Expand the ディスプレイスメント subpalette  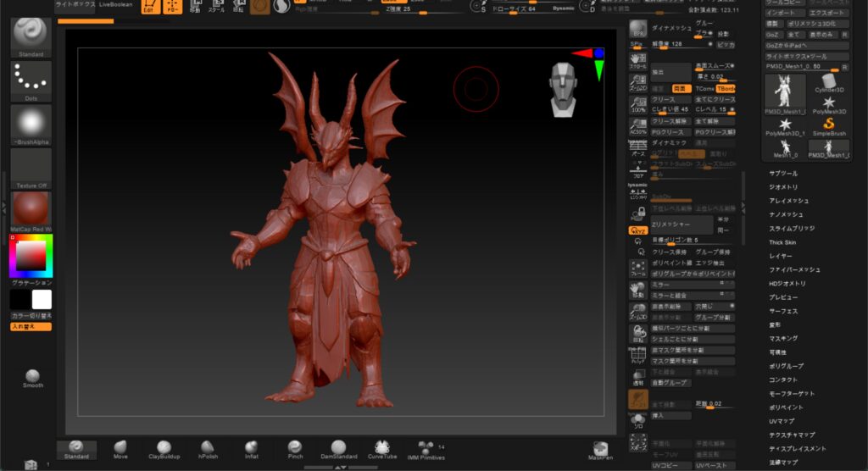tap(797, 449)
